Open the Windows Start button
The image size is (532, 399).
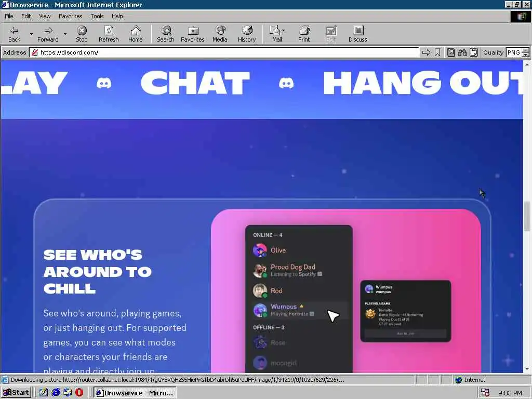[x=16, y=393]
